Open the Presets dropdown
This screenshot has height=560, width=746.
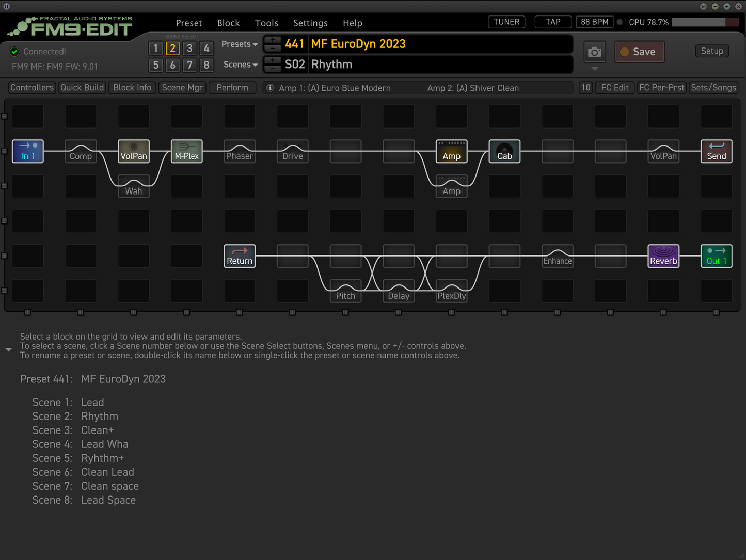point(239,44)
